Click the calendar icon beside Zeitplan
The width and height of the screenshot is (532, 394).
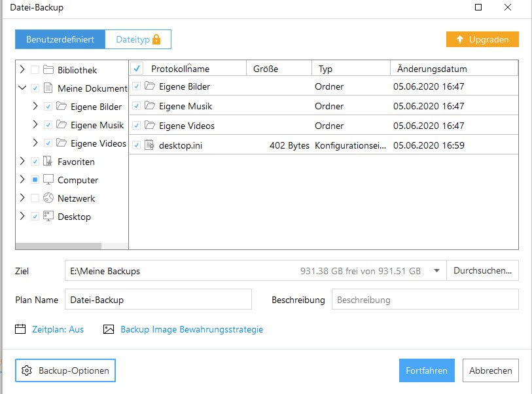20,329
